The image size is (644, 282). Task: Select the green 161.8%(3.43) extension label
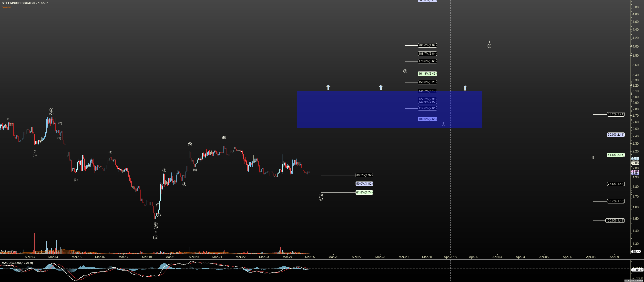coord(428,74)
